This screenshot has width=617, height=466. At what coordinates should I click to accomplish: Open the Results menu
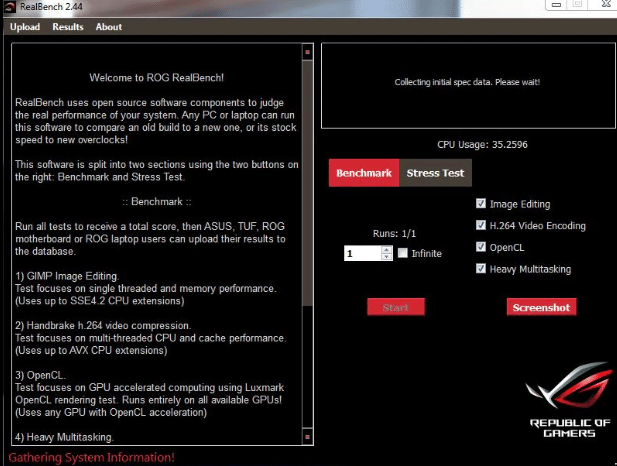pyautogui.click(x=68, y=27)
